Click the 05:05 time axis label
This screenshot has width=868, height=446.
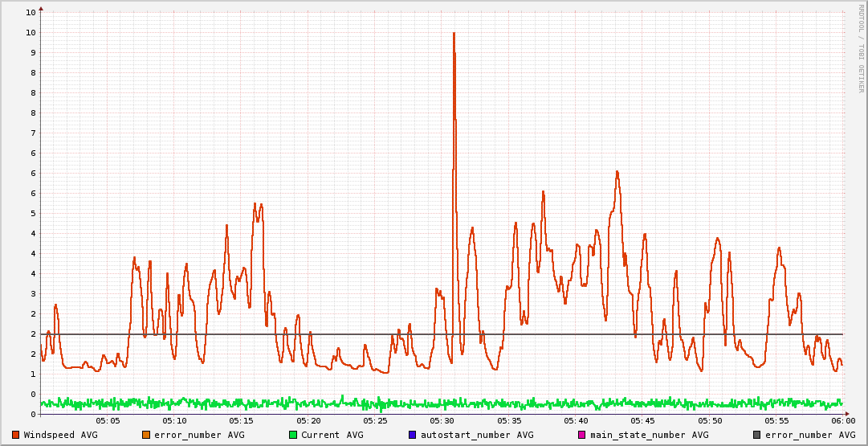point(108,420)
